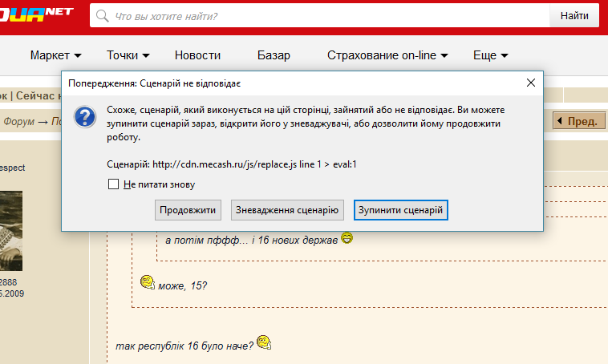Click the smiley before "може, 15?"

(x=147, y=282)
